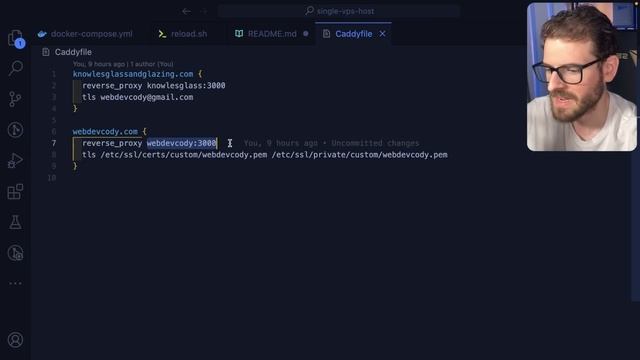The height and width of the screenshot is (360, 640).
Task: Click the 'Uncommitted changes' blame annotation
Action: pos(375,143)
